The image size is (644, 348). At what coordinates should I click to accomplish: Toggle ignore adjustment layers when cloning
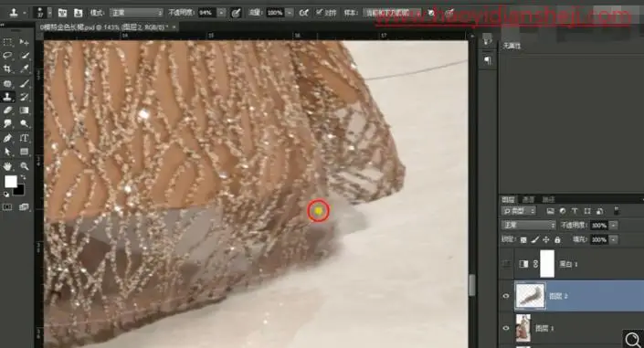coord(431,13)
